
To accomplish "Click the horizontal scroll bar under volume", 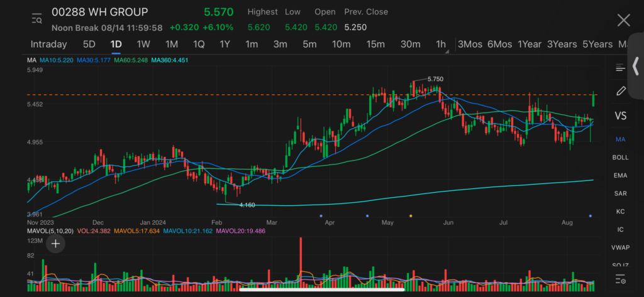I will coord(322,289).
